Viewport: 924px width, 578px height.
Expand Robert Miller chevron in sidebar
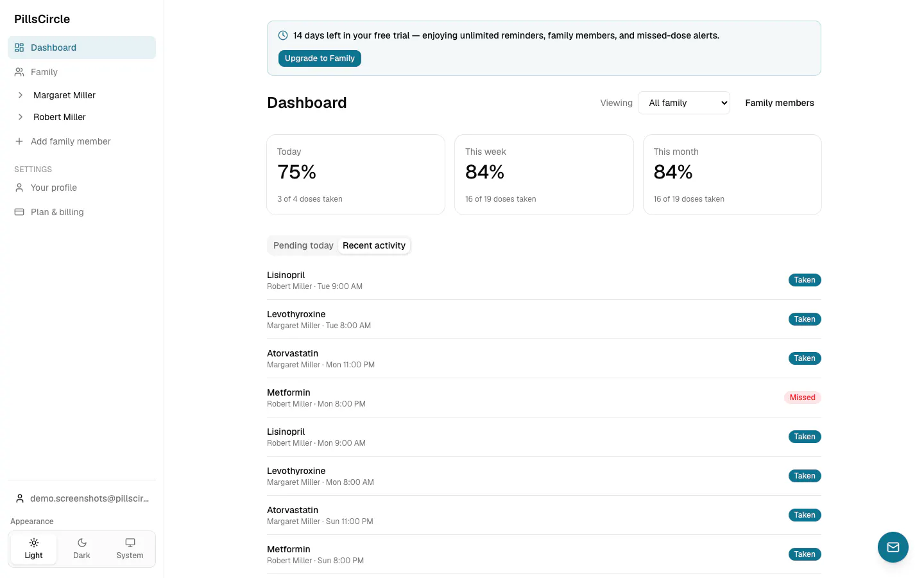pyautogui.click(x=20, y=117)
